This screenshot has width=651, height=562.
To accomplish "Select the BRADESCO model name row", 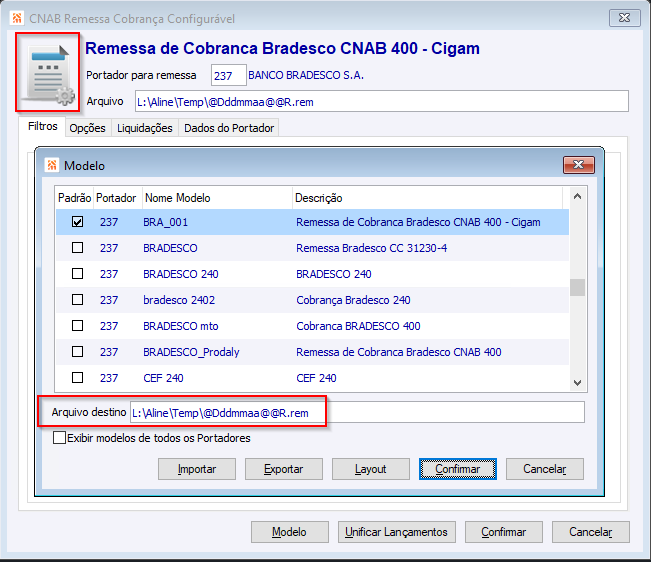I will click(x=170, y=248).
